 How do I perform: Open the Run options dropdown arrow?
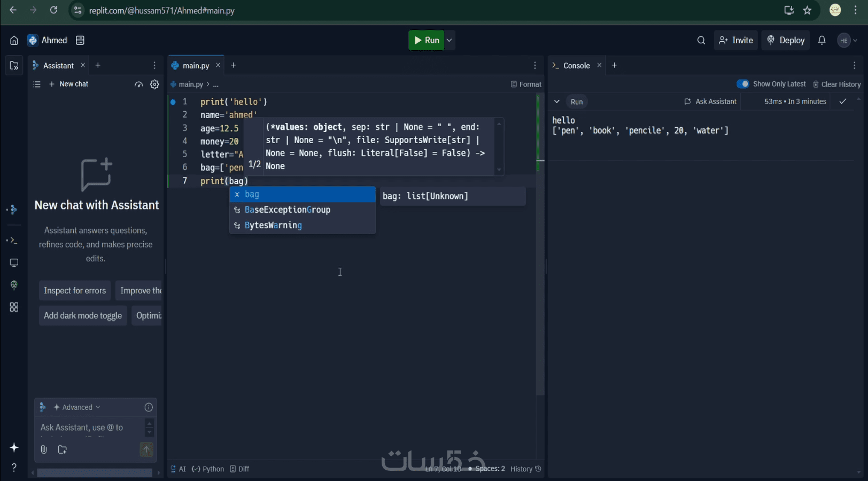449,41
